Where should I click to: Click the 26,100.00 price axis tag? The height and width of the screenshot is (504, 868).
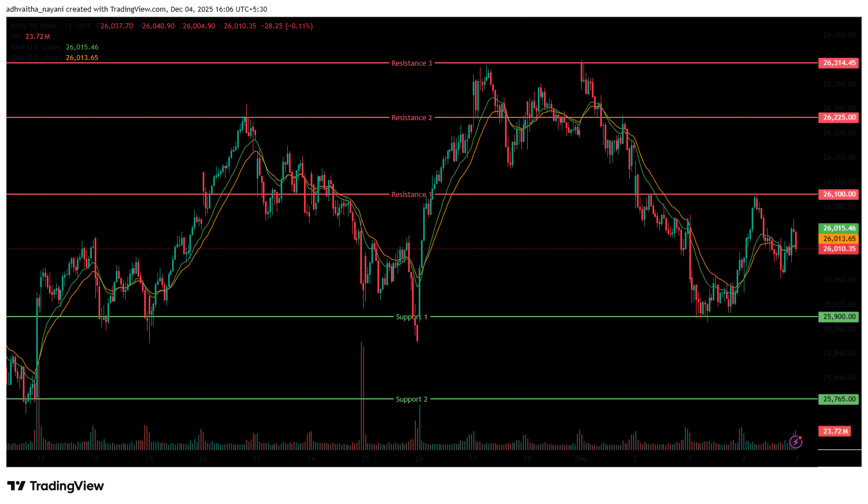838,194
